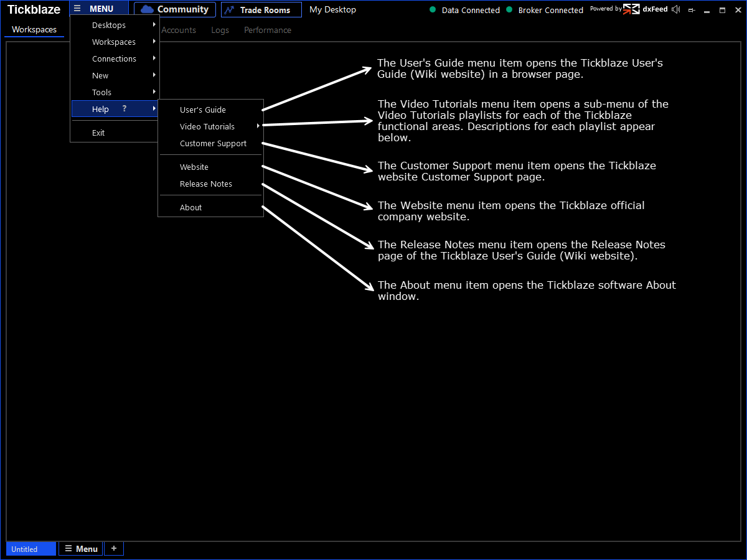Expand arrow beside Connections
Image resolution: width=747 pixels, height=560 pixels.
pos(154,58)
